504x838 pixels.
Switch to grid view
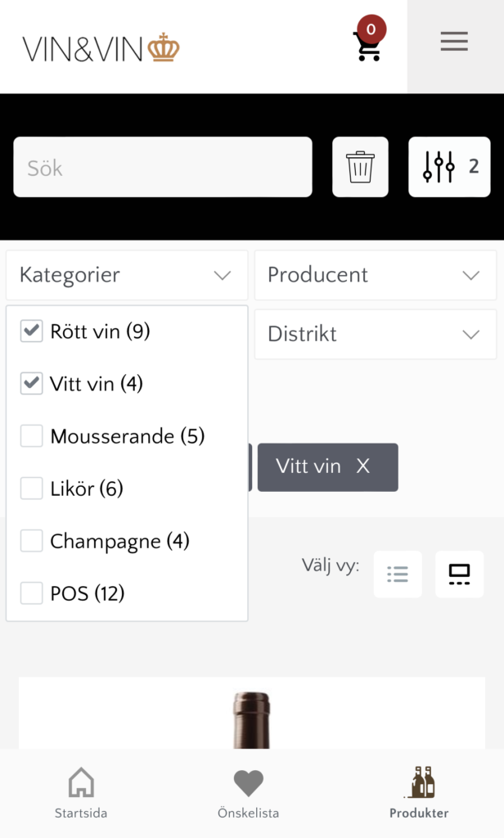click(x=459, y=574)
